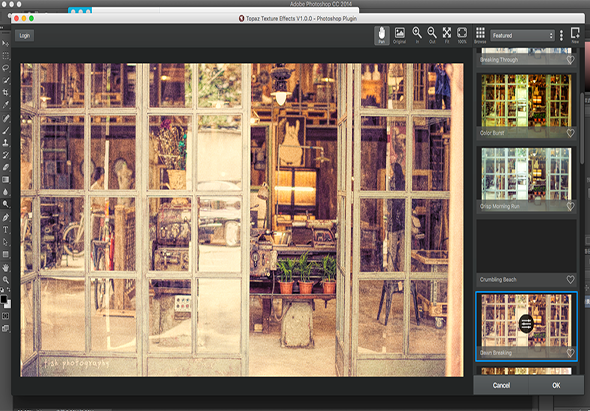Select Photoshop's History Brush tool

[x=6, y=155]
